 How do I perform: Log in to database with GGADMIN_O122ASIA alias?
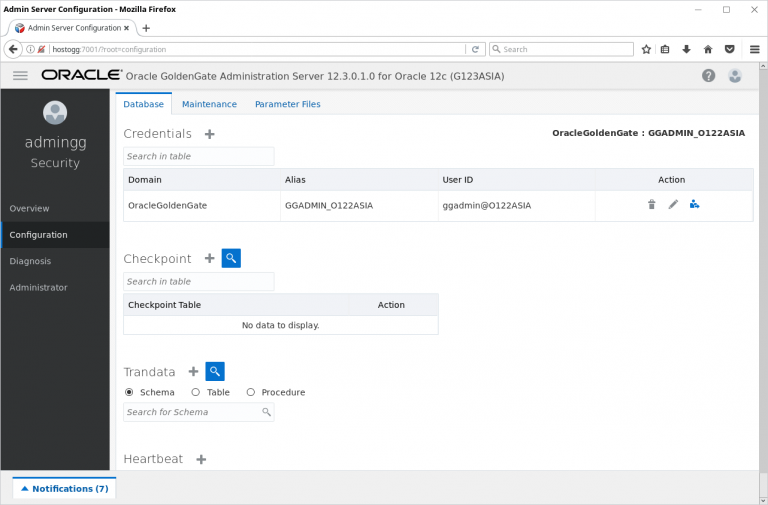pos(695,205)
